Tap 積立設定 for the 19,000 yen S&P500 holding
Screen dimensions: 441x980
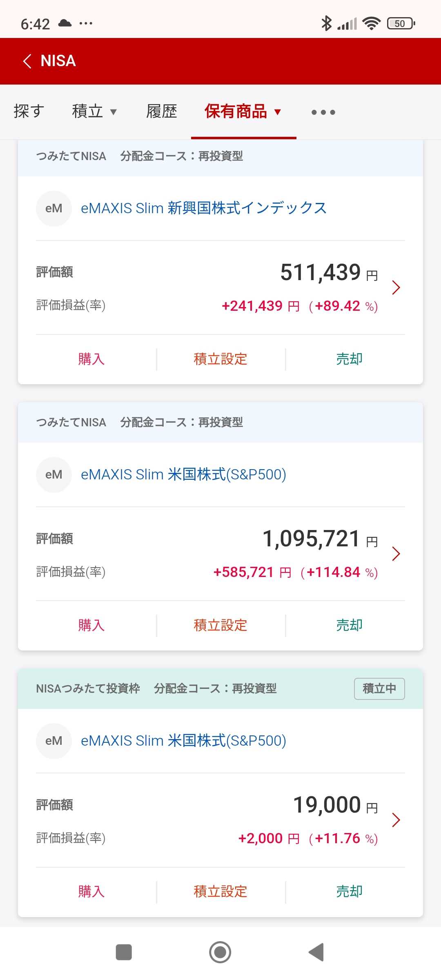click(220, 891)
